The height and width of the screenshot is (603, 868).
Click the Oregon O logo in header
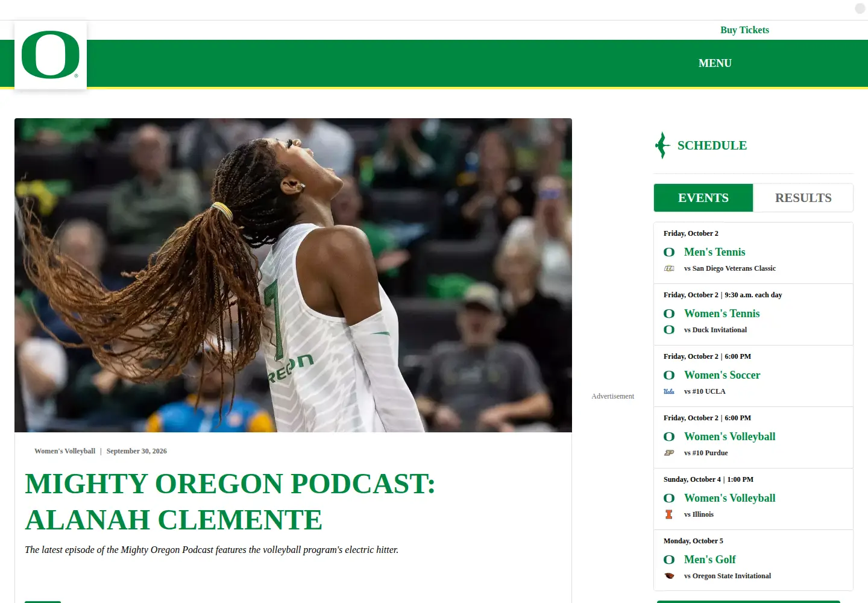(x=51, y=55)
